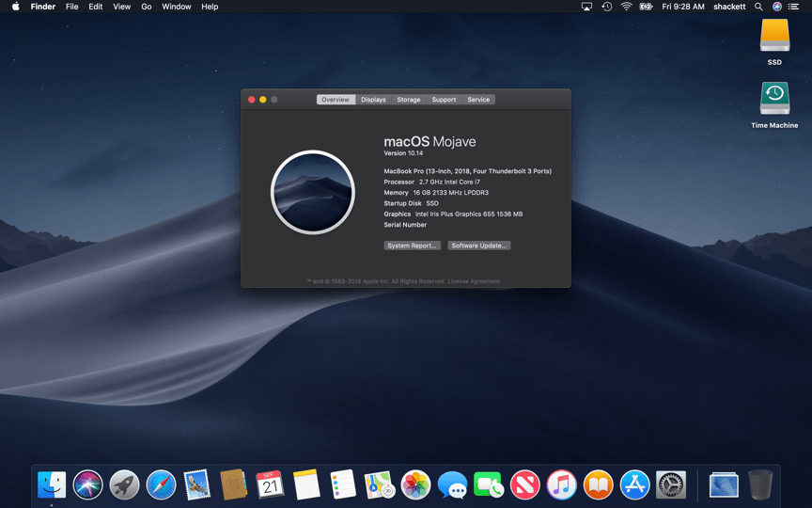
Task: Open the Help menu
Action: click(x=210, y=7)
